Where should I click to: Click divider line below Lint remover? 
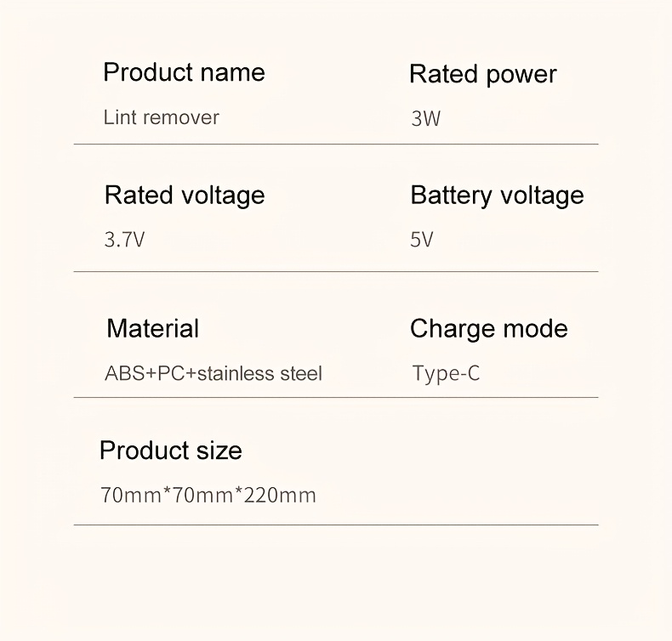335,145
